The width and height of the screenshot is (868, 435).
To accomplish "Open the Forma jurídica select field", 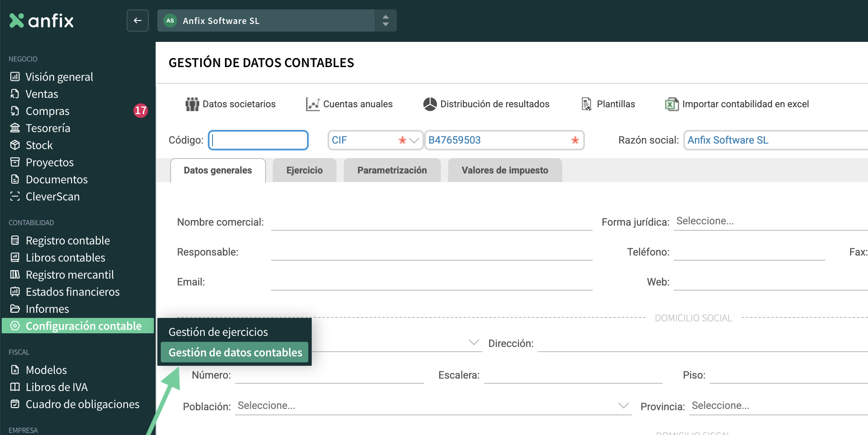I will [770, 221].
